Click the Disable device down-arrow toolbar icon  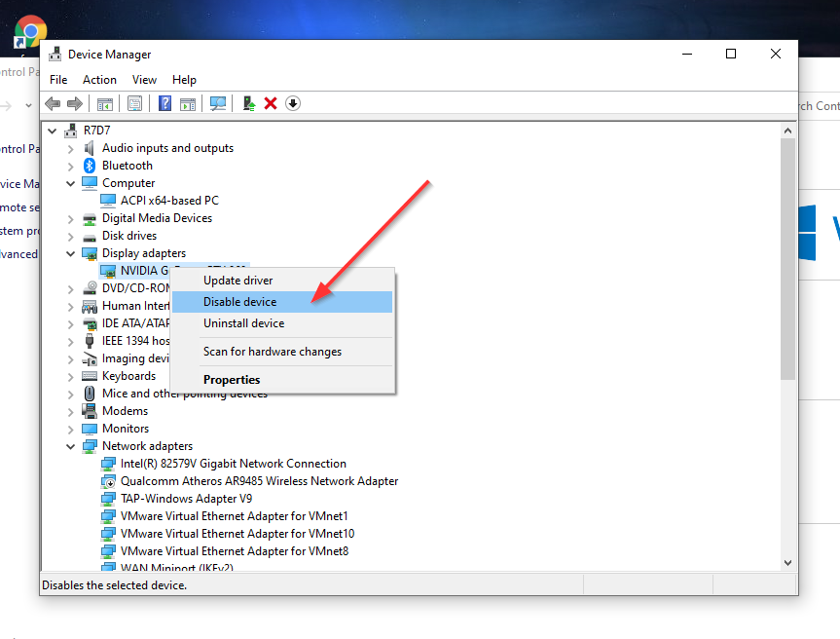click(x=293, y=103)
